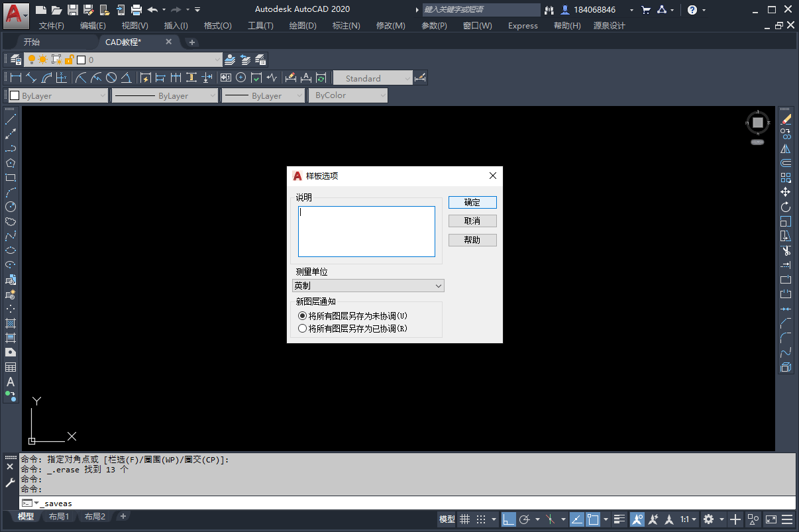
Task: Click the layer 0 white color swatch
Action: [81, 60]
